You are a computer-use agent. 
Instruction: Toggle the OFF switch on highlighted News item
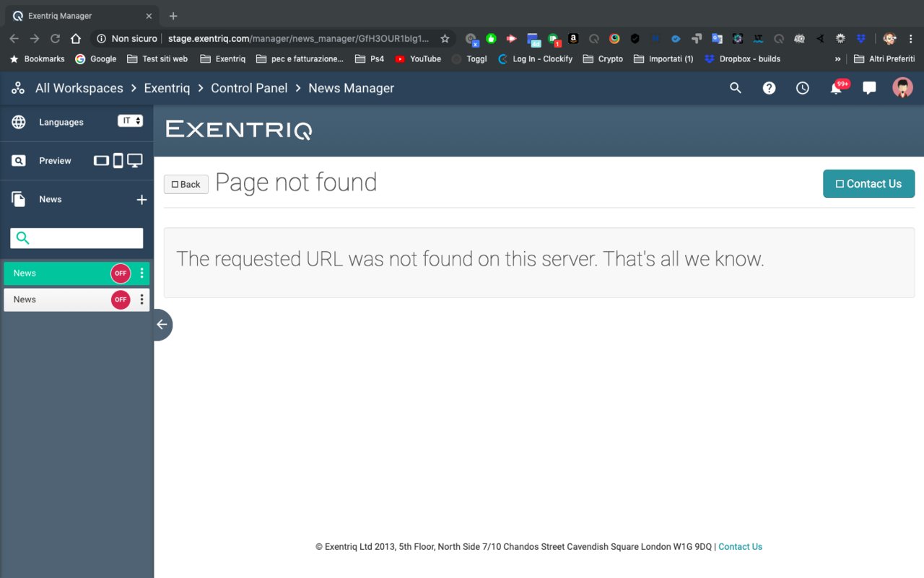(121, 273)
